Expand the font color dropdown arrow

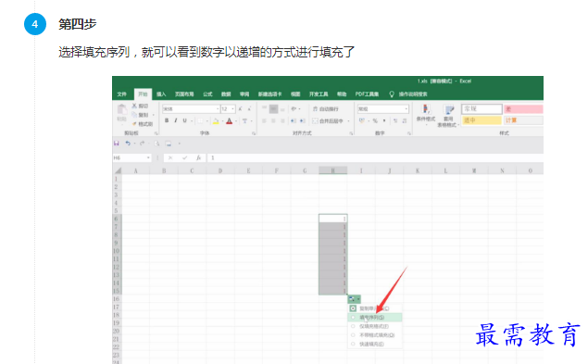[236, 120]
